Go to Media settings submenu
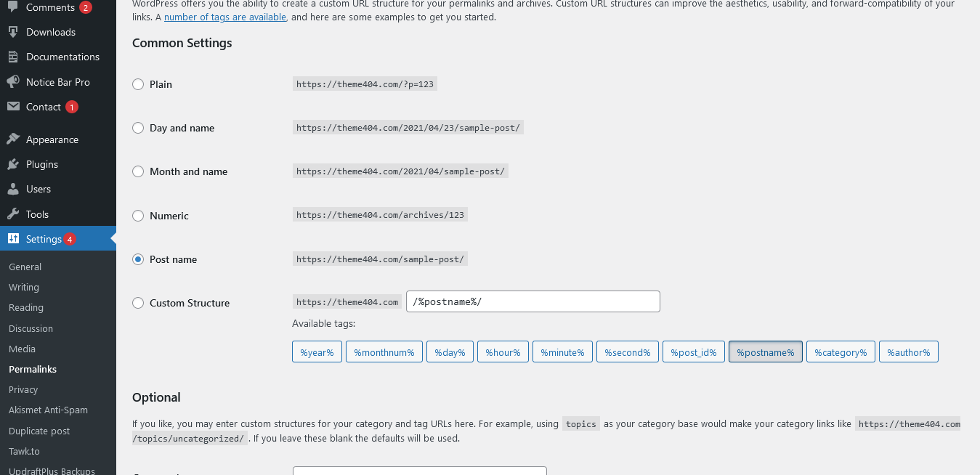 click(22, 349)
